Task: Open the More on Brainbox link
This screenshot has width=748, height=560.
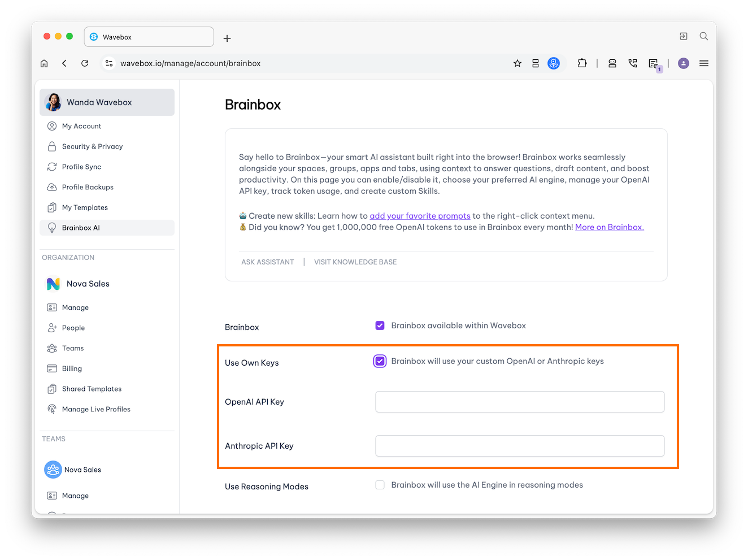Action: (610, 227)
